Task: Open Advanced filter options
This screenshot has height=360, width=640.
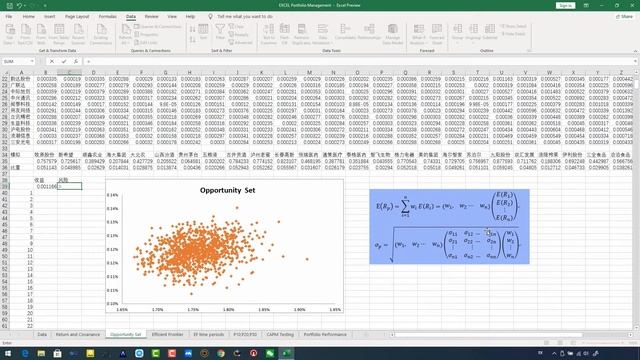Action: click(x=240, y=42)
